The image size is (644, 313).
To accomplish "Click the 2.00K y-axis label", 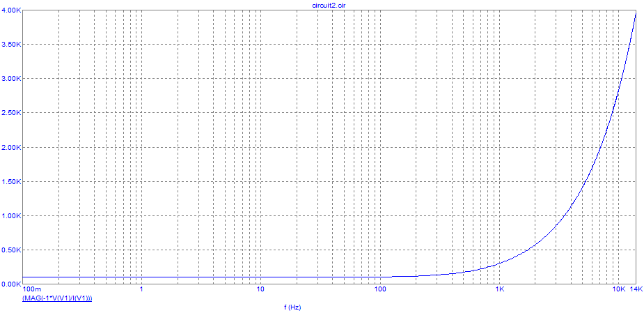I will 11,147.
